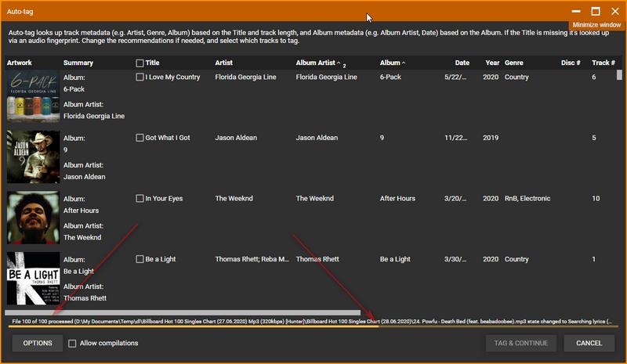
Task: Check the box for I Love My Country
Action: pyautogui.click(x=140, y=77)
